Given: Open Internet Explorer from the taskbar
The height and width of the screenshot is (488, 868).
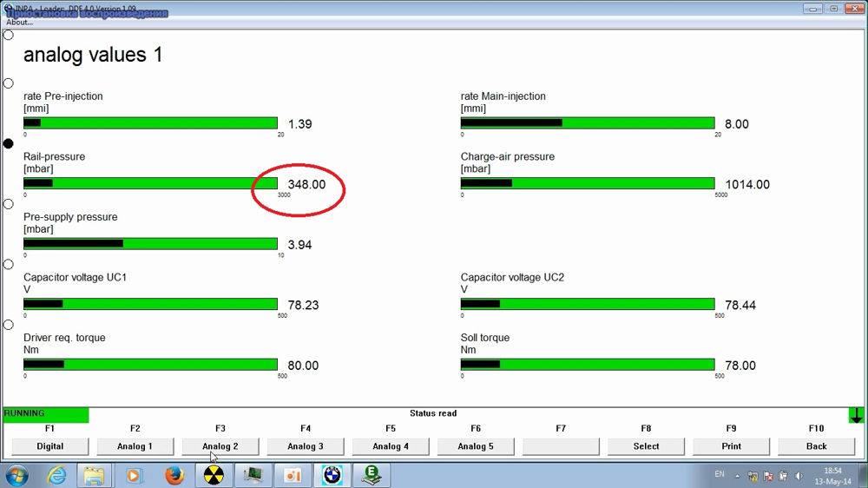Looking at the screenshot, I should [57, 475].
